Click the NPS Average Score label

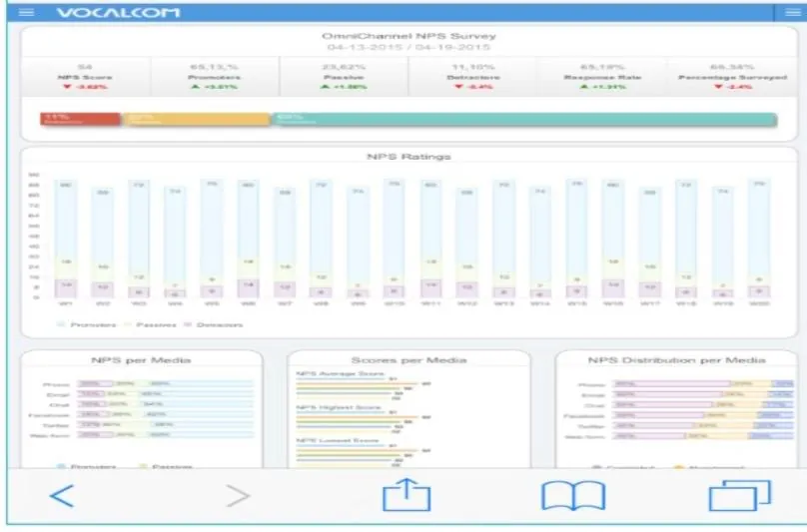341,373
